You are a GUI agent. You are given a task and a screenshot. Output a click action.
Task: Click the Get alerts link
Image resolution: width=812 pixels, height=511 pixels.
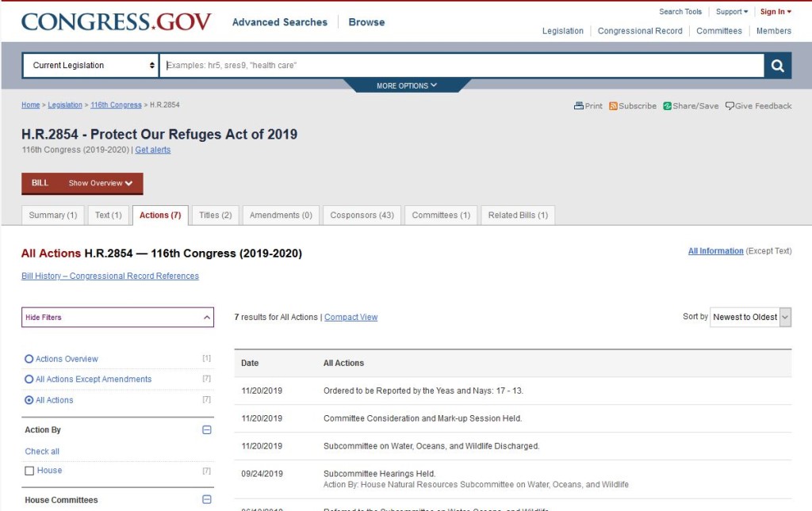pyautogui.click(x=152, y=150)
